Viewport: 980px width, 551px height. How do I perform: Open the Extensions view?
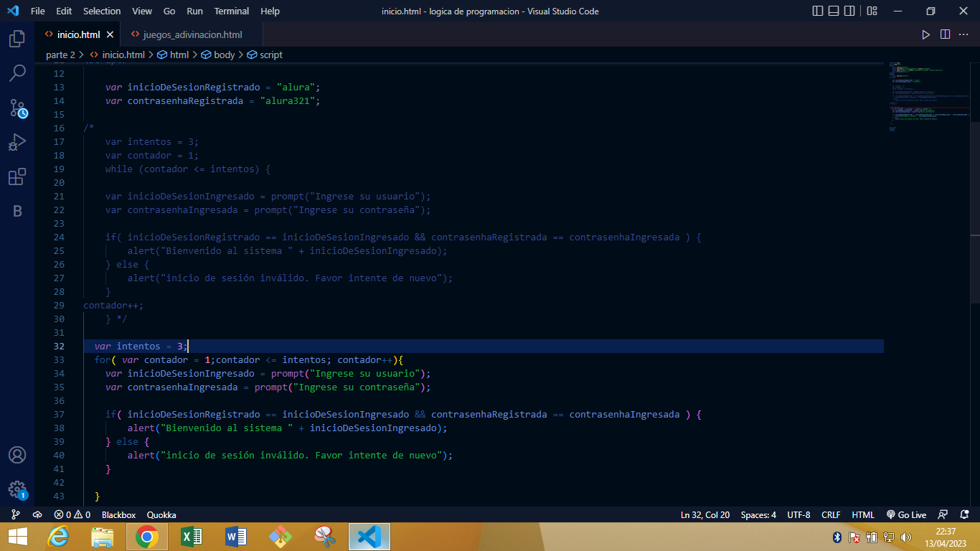[x=17, y=176]
